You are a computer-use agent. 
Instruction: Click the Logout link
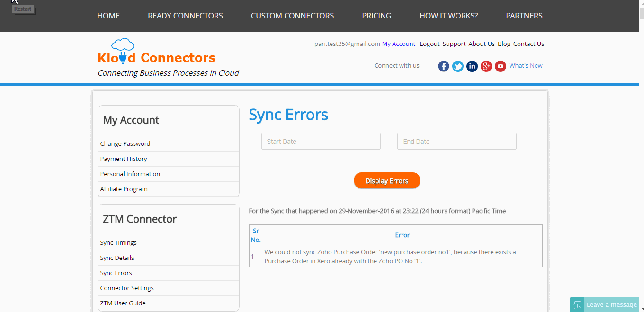click(x=430, y=44)
